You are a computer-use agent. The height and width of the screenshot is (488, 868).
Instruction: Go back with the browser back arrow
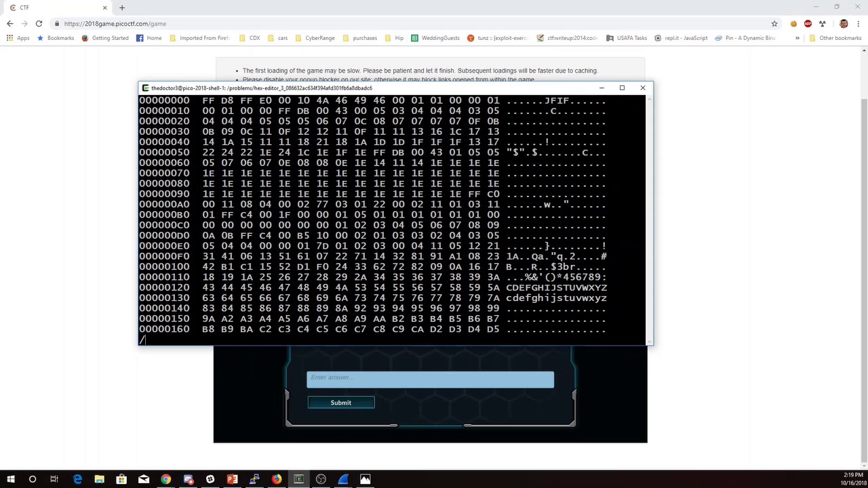[9, 24]
